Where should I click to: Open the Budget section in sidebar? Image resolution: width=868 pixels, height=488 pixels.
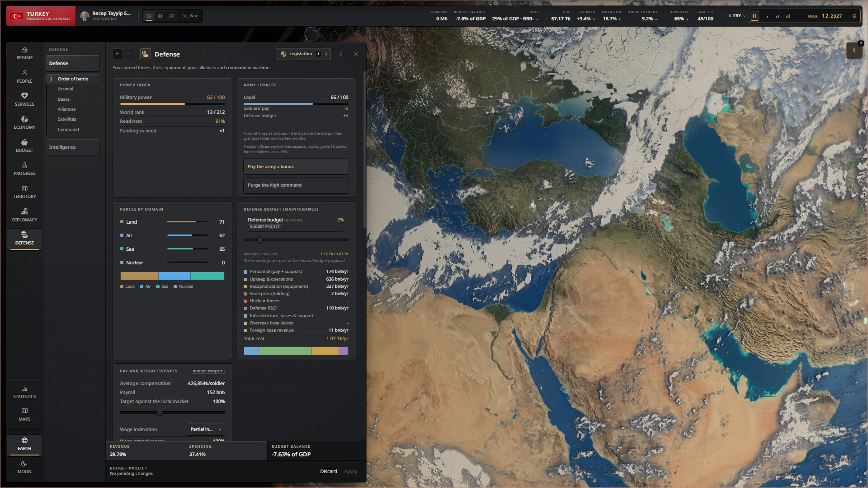(x=24, y=145)
